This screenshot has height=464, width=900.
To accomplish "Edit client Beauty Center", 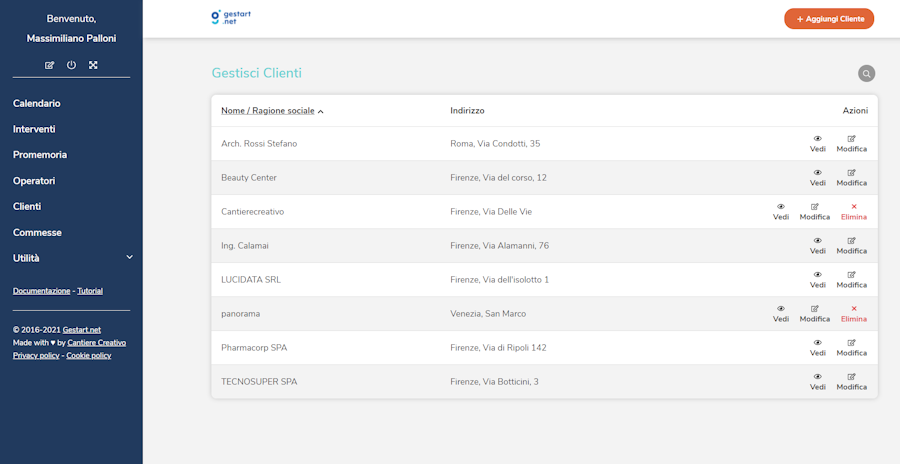I will (x=851, y=177).
